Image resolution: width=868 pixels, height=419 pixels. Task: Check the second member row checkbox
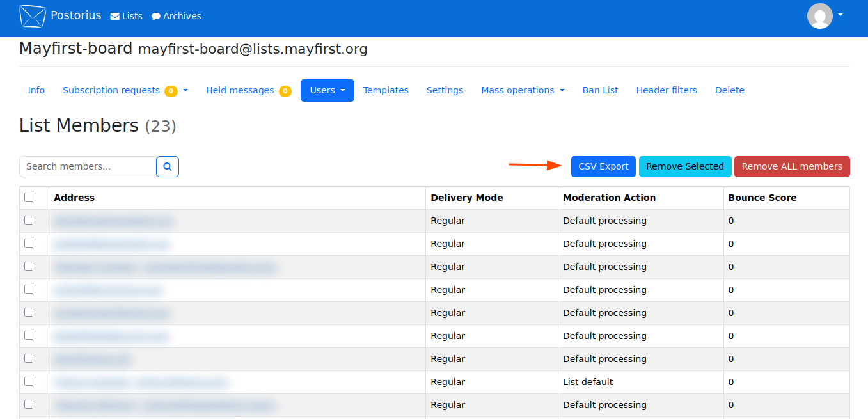[x=29, y=243]
